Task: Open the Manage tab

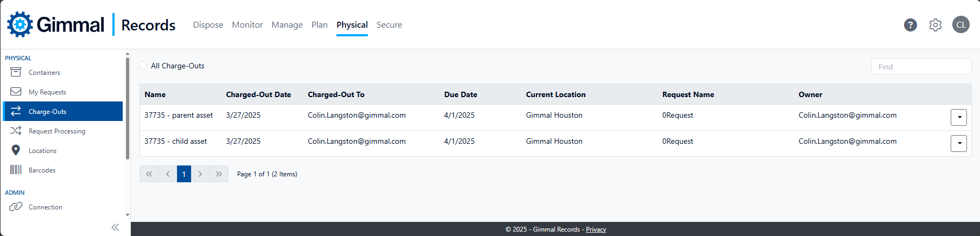Action: coord(287,25)
